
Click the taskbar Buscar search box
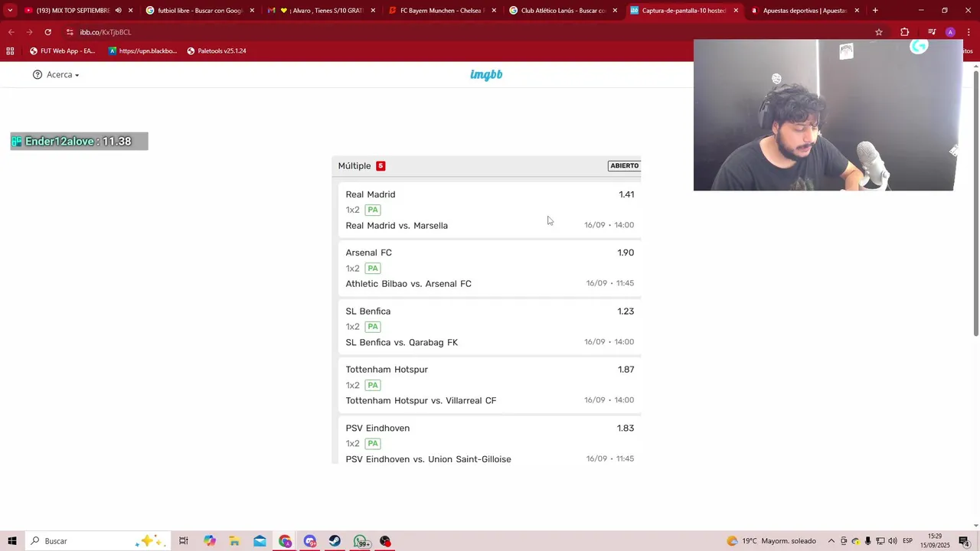coord(98,541)
